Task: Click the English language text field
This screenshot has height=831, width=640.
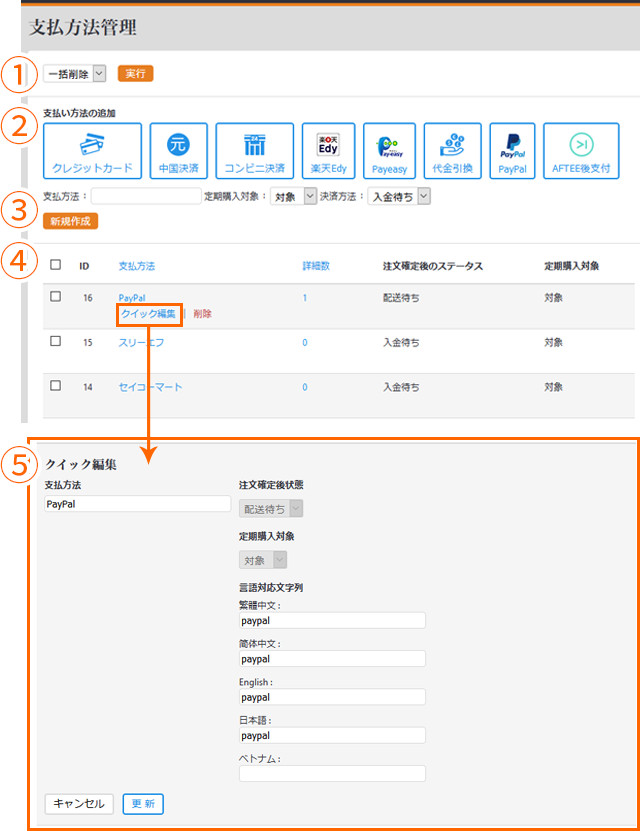Action: (332, 697)
